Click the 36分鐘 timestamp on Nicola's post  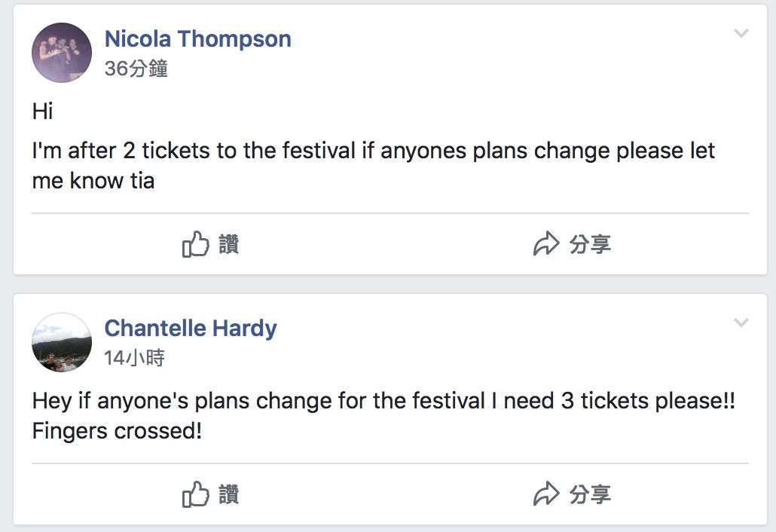click(136, 69)
